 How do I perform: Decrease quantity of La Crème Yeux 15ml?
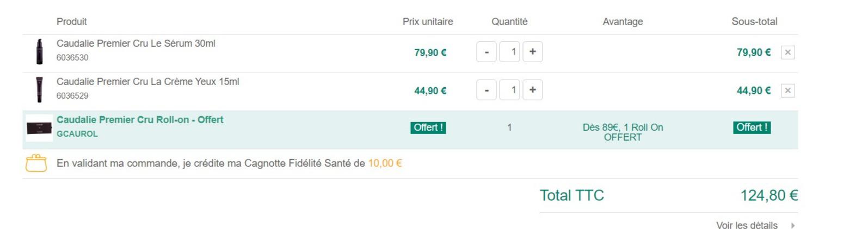coord(486,90)
